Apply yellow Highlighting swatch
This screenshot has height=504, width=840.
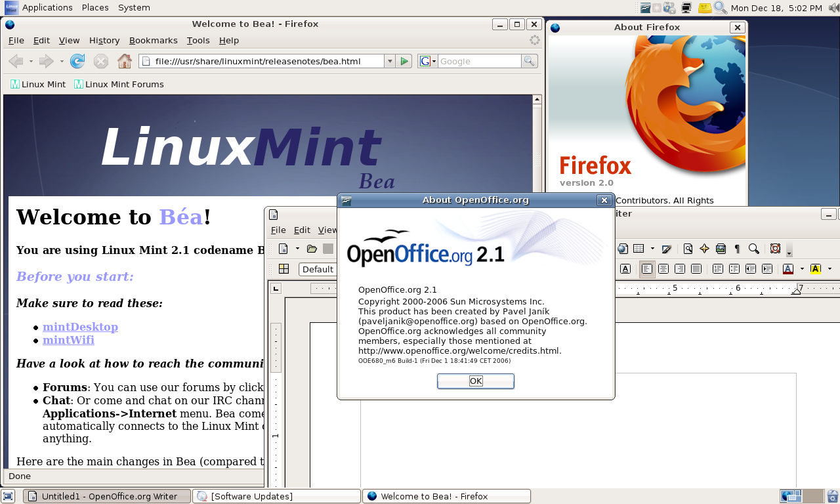pyautogui.click(x=816, y=268)
